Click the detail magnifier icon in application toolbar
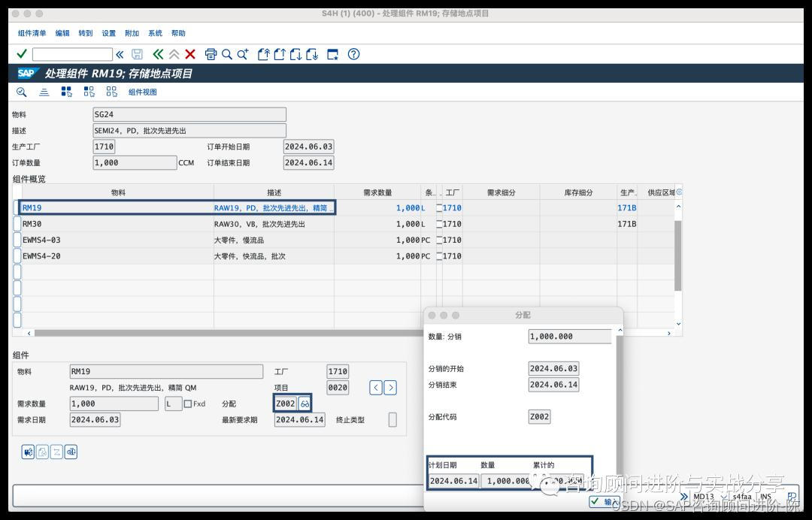The height and width of the screenshot is (520, 812). [x=21, y=92]
